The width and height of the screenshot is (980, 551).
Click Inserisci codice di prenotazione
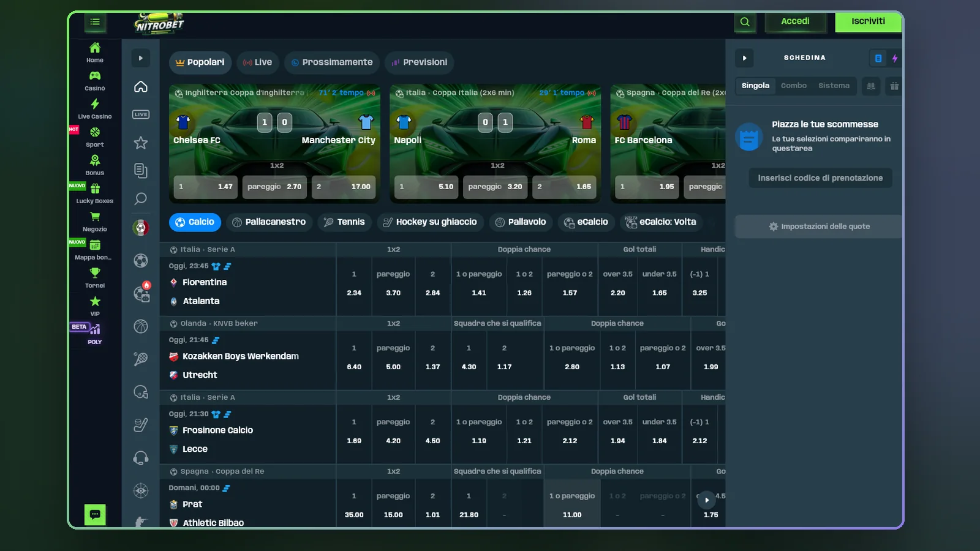pyautogui.click(x=820, y=178)
